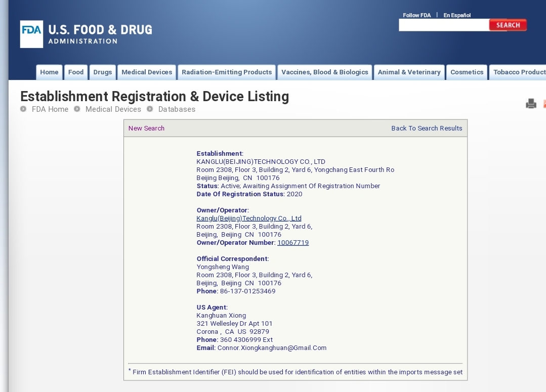Go to Vaccines, Blood & Biologics tab
The width and height of the screenshot is (546, 392).
click(324, 72)
